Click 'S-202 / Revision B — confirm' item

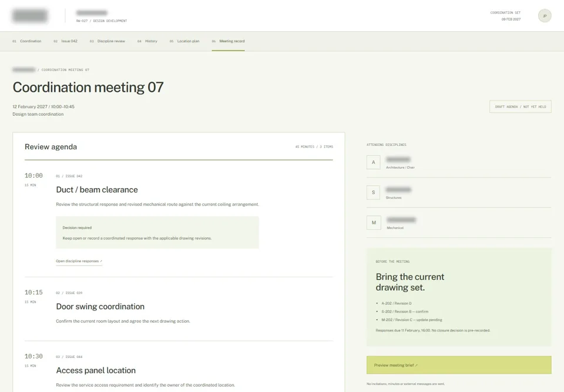click(405, 311)
